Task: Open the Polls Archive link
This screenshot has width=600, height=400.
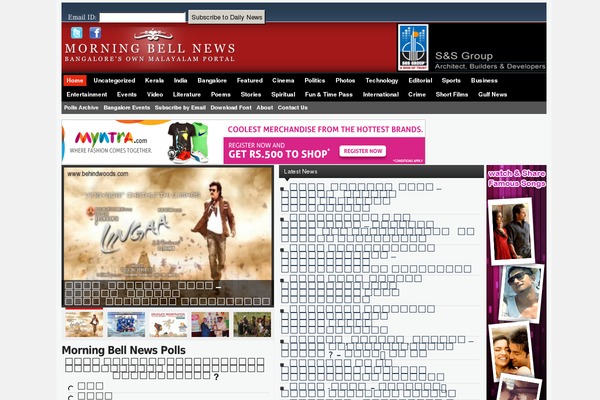Action: tap(81, 108)
